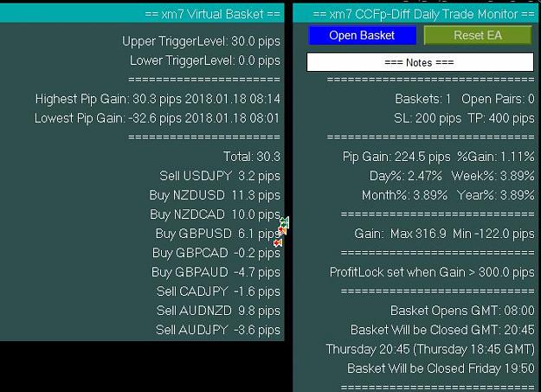541x392 pixels.
Task: Click the xm7 Virtual Basket header
Action: 141,14
